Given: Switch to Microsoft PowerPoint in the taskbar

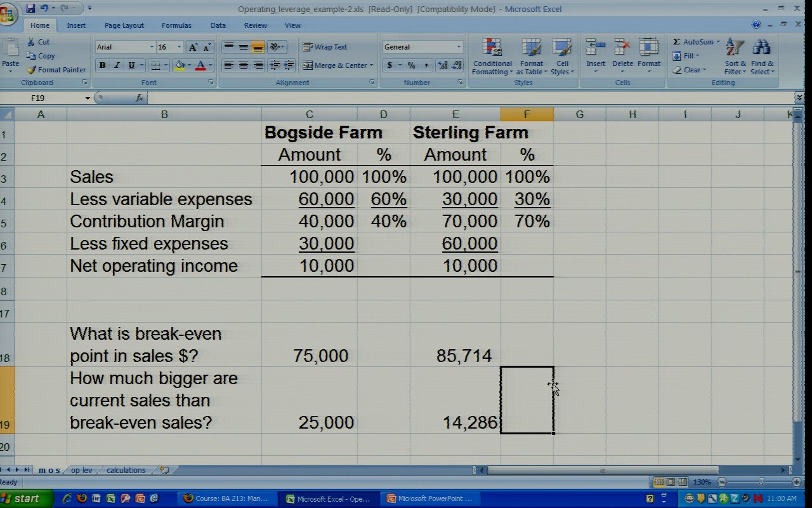Looking at the screenshot, I should (x=429, y=498).
